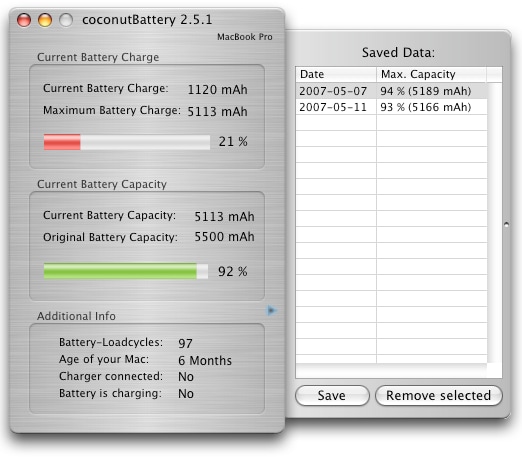Click the gray zoom window button
This screenshot has width=522, height=457.
[66, 20]
